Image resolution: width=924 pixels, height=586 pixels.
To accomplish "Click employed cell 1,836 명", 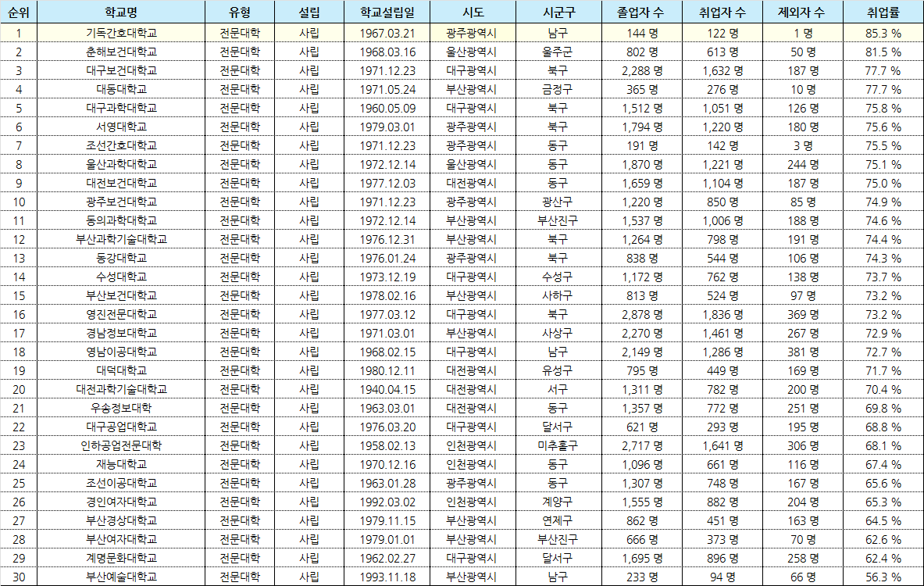I will point(722,315).
